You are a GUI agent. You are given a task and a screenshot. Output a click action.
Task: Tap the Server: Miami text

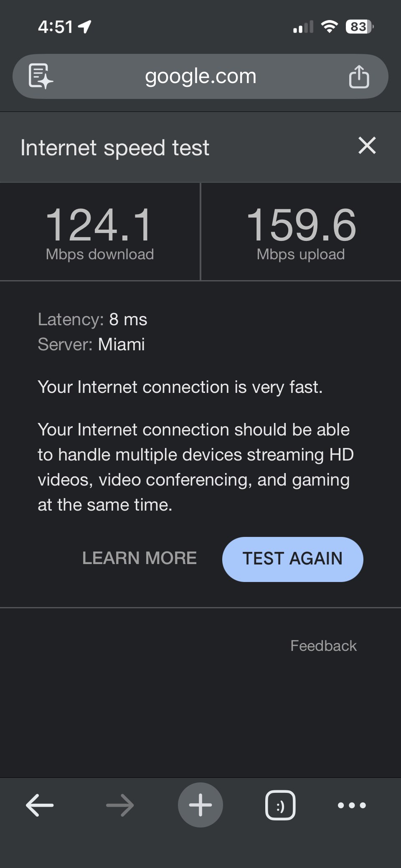pyautogui.click(x=91, y=344)
